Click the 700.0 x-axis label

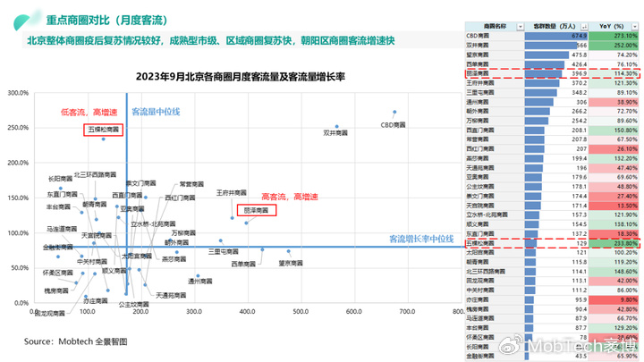[407, 312]
